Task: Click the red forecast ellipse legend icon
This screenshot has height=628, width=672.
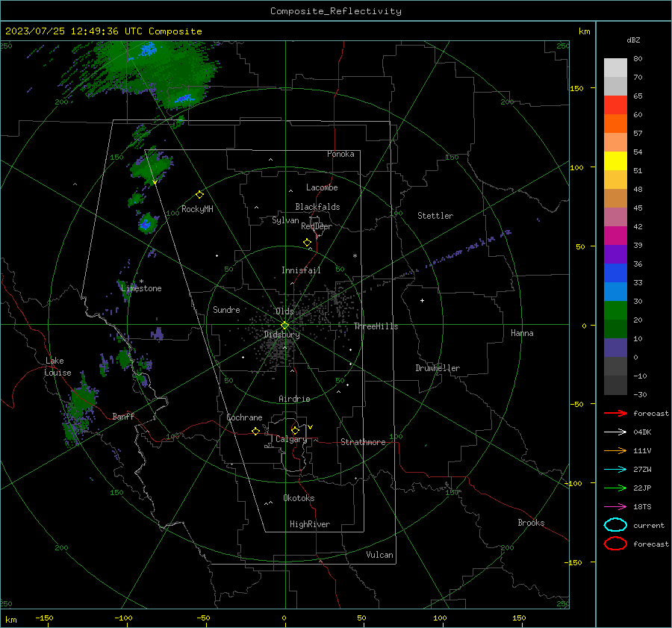Action: (x=615, y=544)
